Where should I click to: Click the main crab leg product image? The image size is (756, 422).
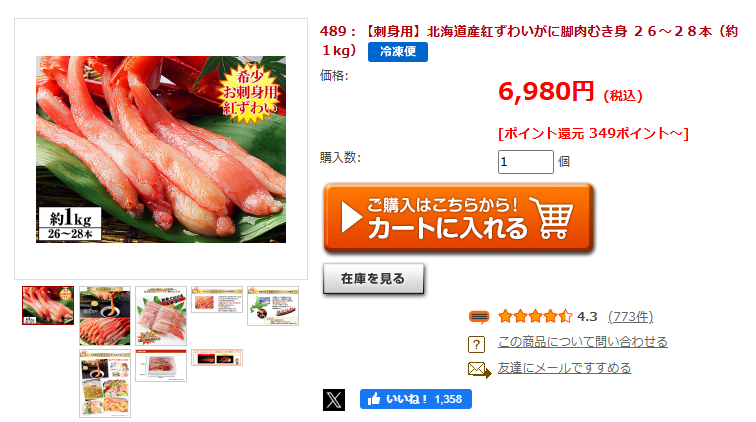tap(161, 149)
